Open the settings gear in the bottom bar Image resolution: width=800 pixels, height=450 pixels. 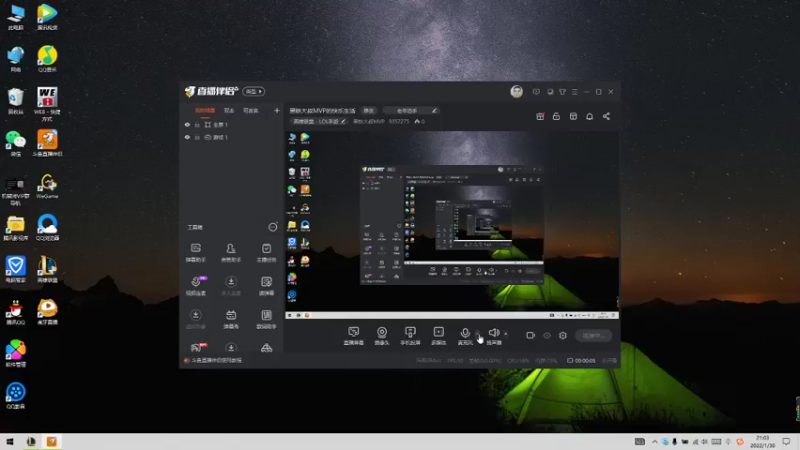(563, 335)
